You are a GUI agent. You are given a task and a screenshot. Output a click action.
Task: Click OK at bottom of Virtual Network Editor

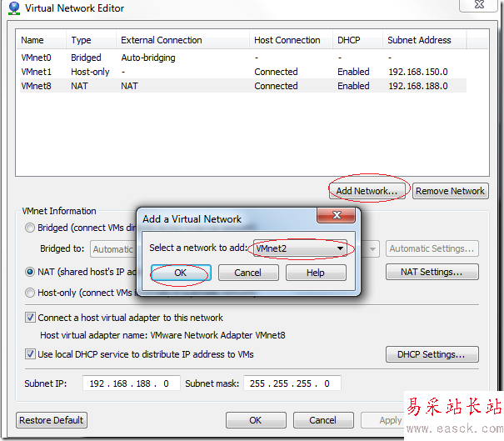point(256,420)
